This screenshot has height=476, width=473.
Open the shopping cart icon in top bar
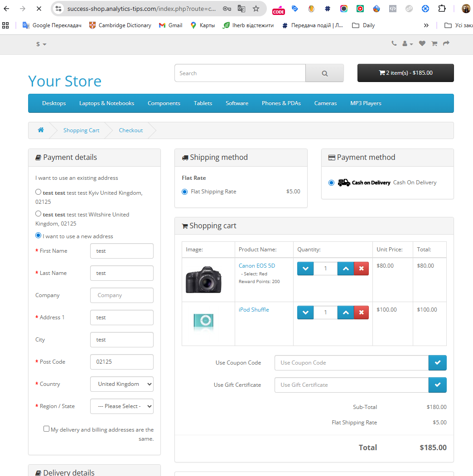click(434, 44)
